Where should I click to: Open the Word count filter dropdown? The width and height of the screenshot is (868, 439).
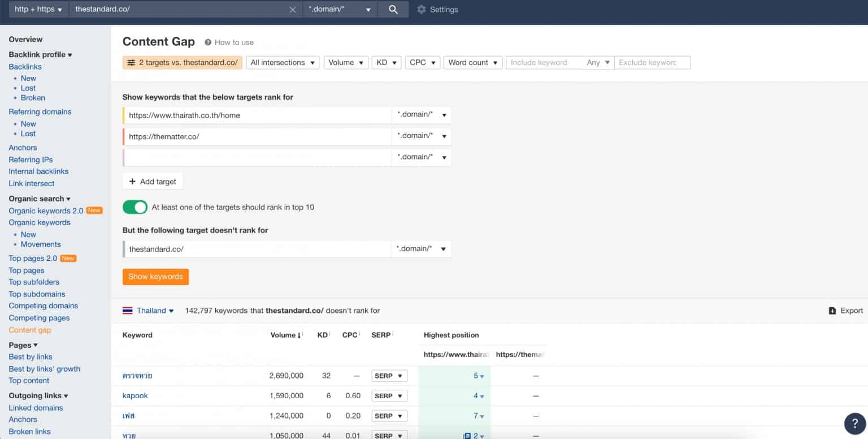473,63
